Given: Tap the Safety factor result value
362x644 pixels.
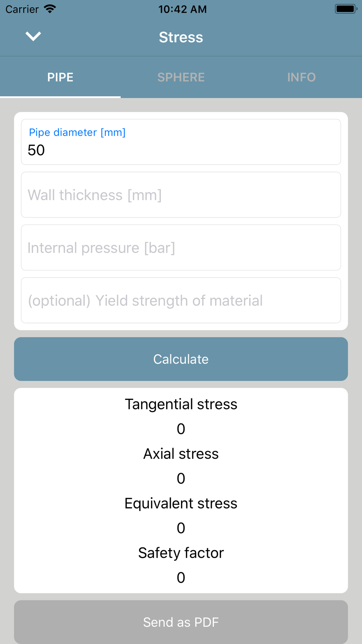Looking at the screenshot, I should point(181,578).
